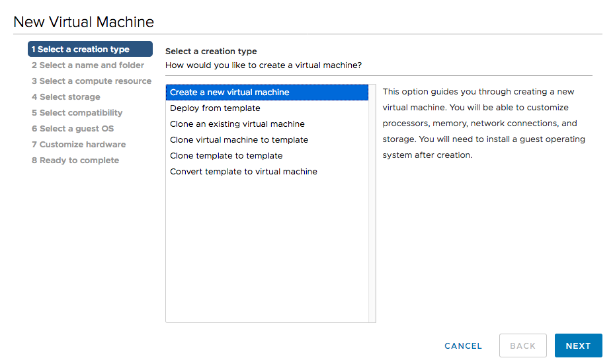
Task: Open step 2 Select a name and folder
Action: tap(88, 65)
